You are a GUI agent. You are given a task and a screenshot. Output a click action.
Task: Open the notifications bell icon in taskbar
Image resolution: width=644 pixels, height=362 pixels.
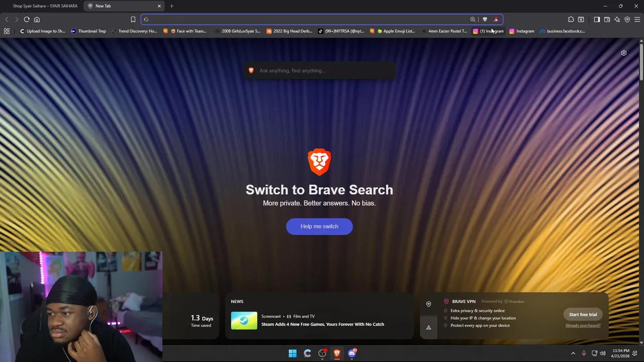click(635, 353)
